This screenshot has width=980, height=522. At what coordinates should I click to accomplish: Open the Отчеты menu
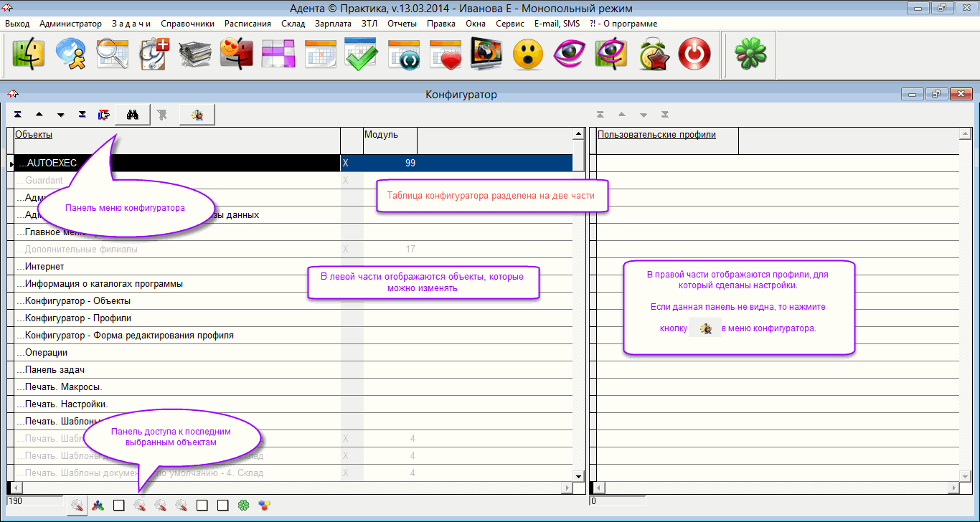[x=402, y=24]
